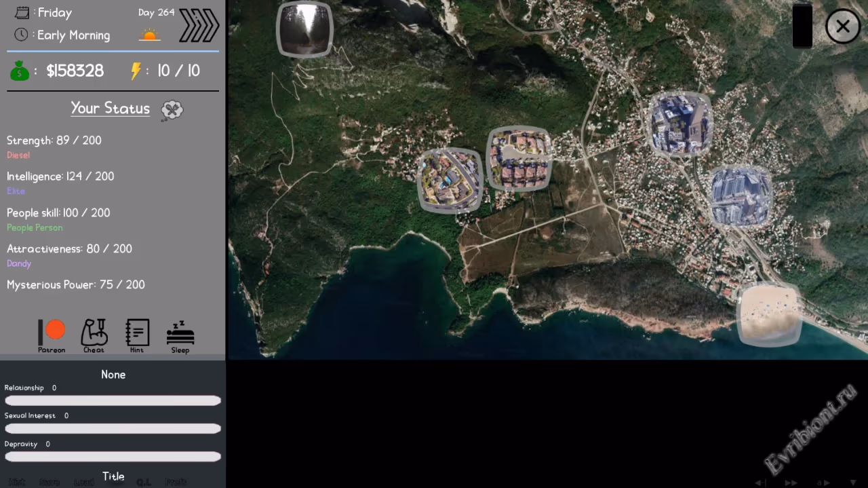868x488 pixels.
Task: Click the Depravity progress bar
Action: coord(113,457)
